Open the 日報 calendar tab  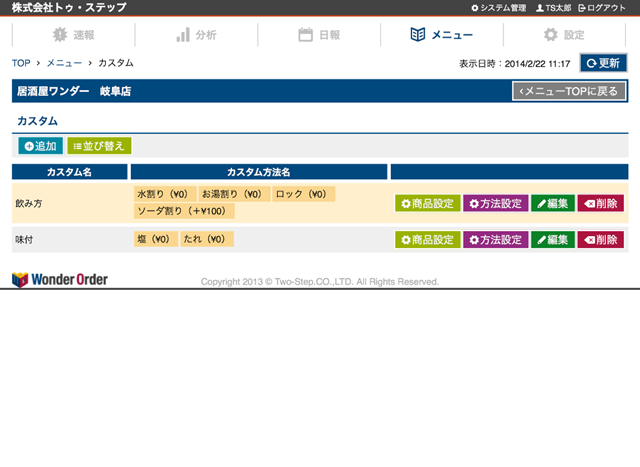coord(319,35)
